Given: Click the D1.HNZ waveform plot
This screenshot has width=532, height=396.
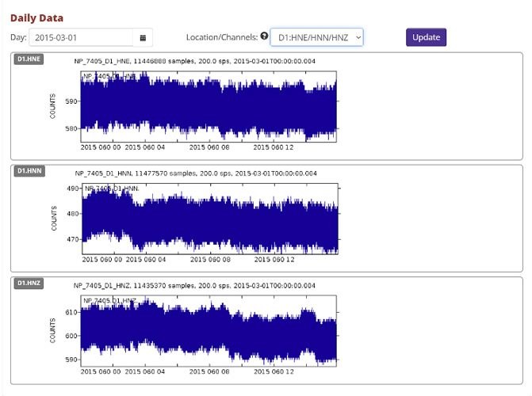Looking at the screenshot, I should click(209, 331).
